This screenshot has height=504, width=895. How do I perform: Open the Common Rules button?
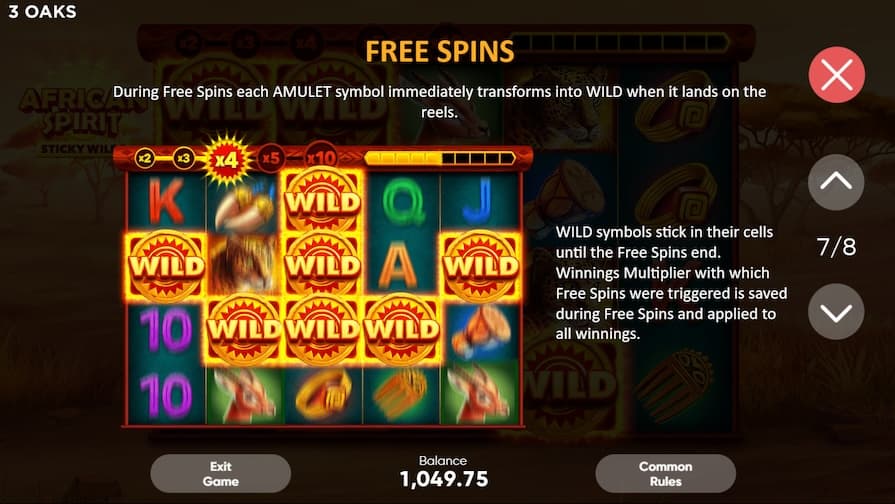pos(666,474)
